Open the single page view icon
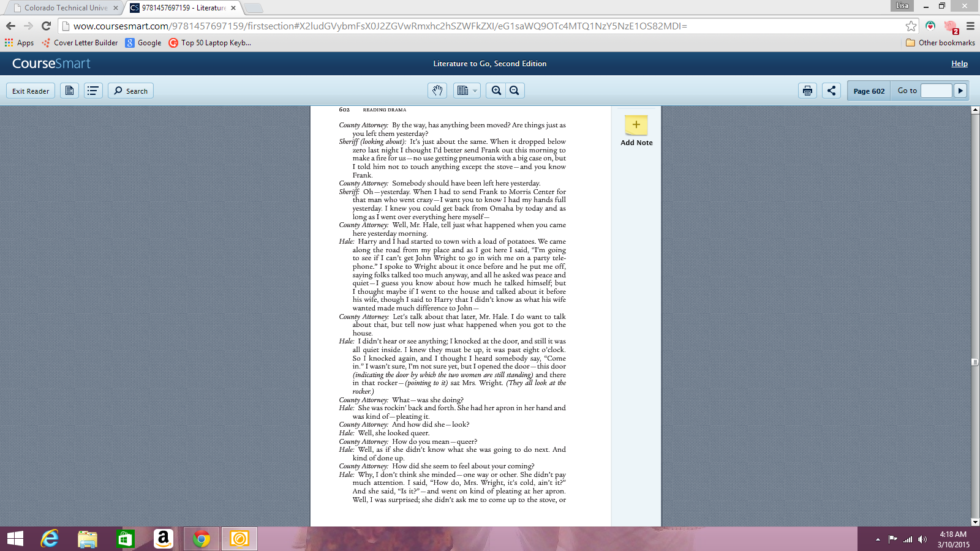Viewport: 980px width, 551px height. point(69,91)
